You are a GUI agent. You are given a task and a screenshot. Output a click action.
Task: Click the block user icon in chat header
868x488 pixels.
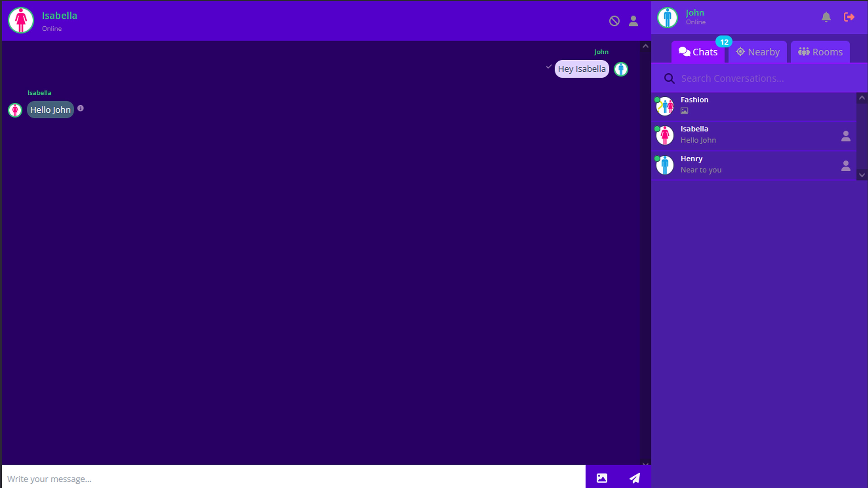[614, 21]
